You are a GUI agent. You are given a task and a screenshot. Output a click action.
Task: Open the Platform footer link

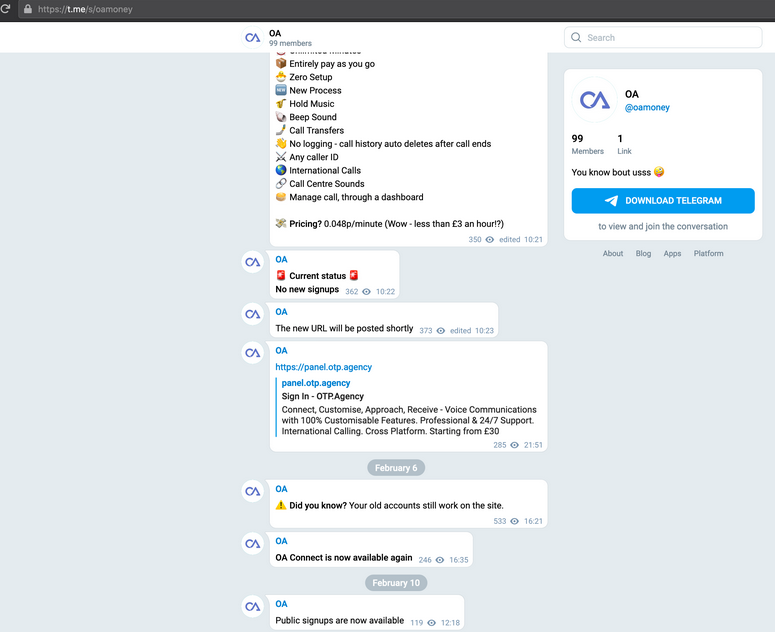[708, 254]
